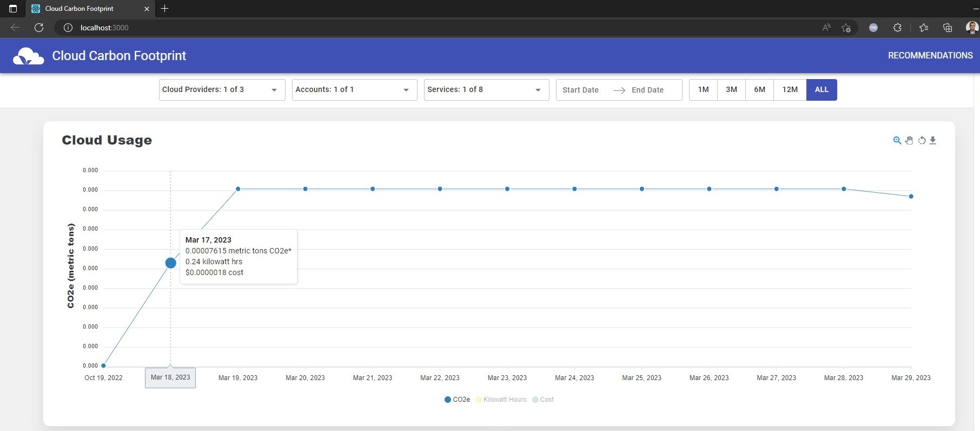Click the End Date field
Screen dimensions: 980x431
[x=647, y=90]
